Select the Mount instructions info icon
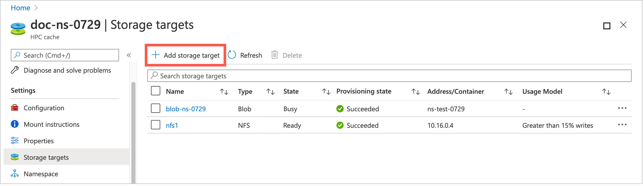The height and width of the screenshot is (186, 644). (x=15, y=124)
